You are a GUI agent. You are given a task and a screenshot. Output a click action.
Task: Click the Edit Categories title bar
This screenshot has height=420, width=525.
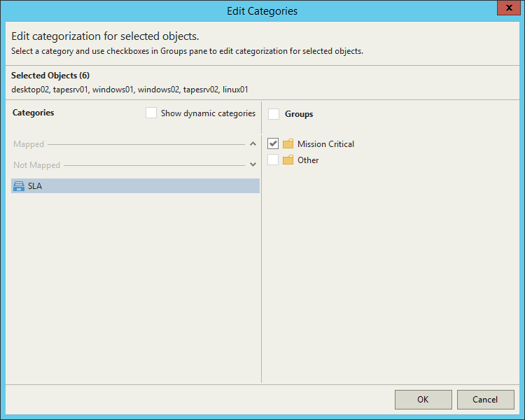[262, 11]
